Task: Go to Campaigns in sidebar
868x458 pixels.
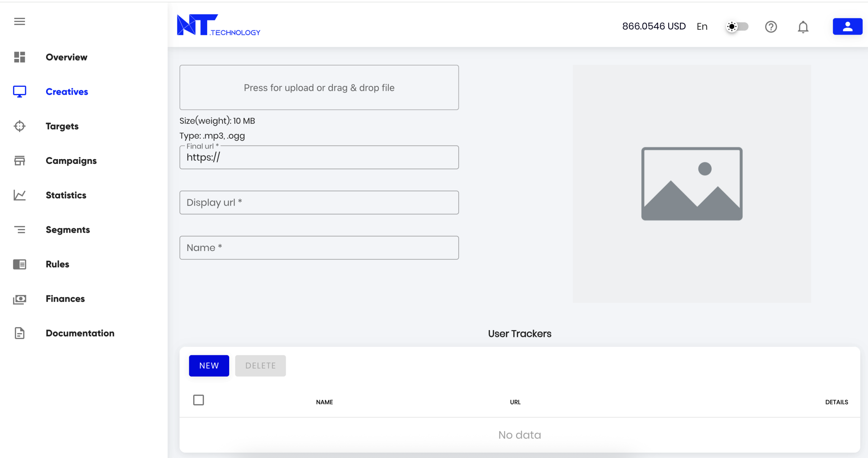Action: (71, 160)
